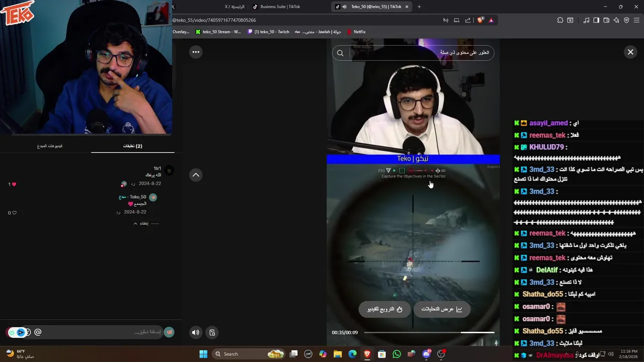The height and width of the screenshot is (362, 644).
Task: Click the Brave Rewards triangle icon
Action: coord(491,20)
